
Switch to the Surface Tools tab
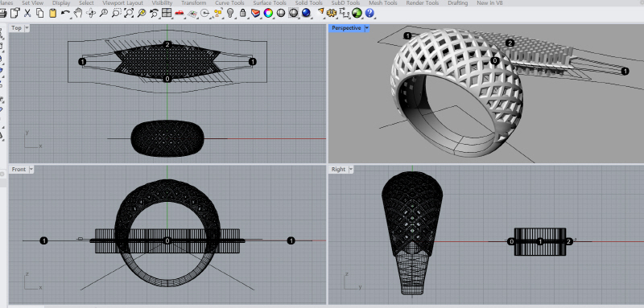(x=270, y=3)
